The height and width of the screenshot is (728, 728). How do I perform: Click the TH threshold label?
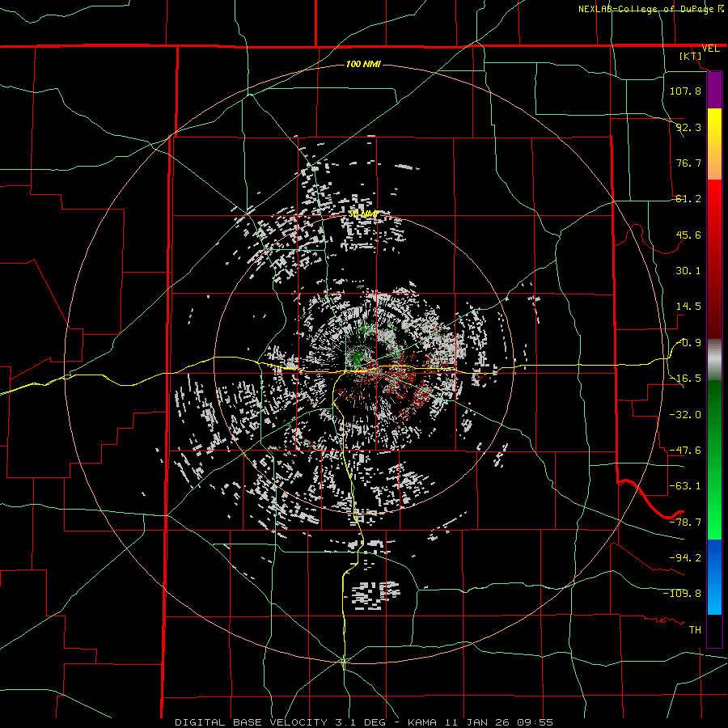[x=695, y=630]
